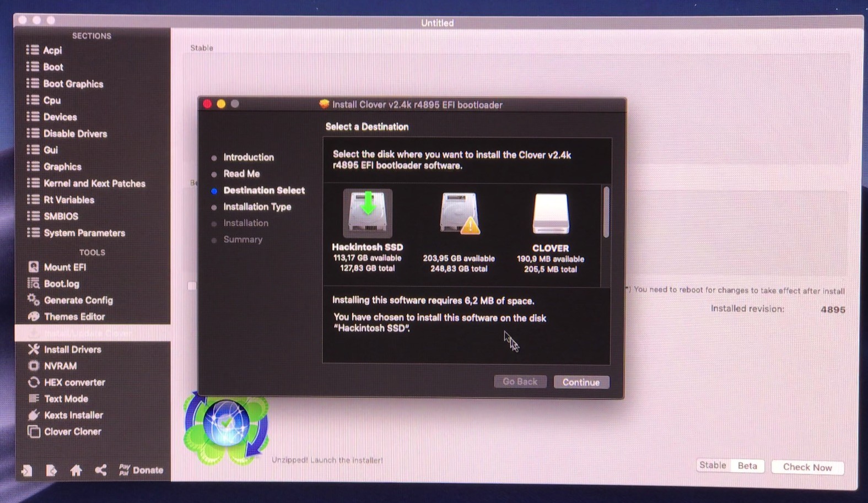868x503 pixels.
Task: Click the Install Drivers wrench icon
Action: [34, 349]
